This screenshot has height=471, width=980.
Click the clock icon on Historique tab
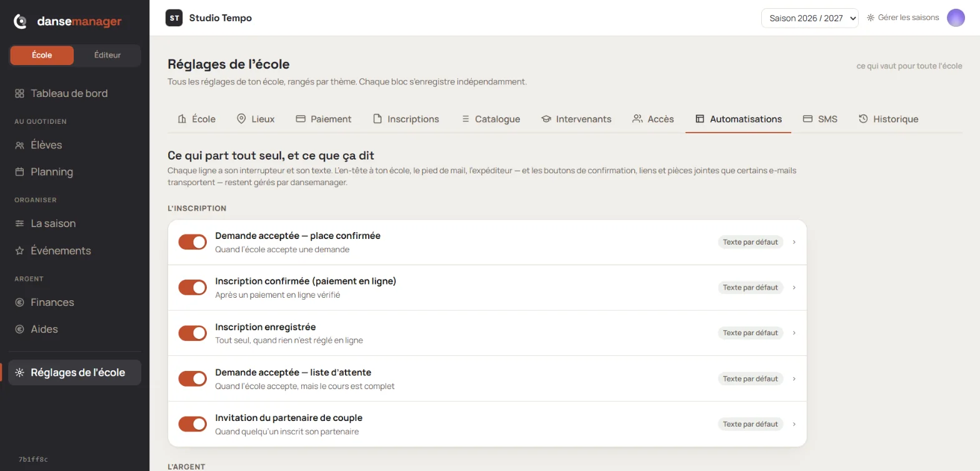tap(863, 119)
